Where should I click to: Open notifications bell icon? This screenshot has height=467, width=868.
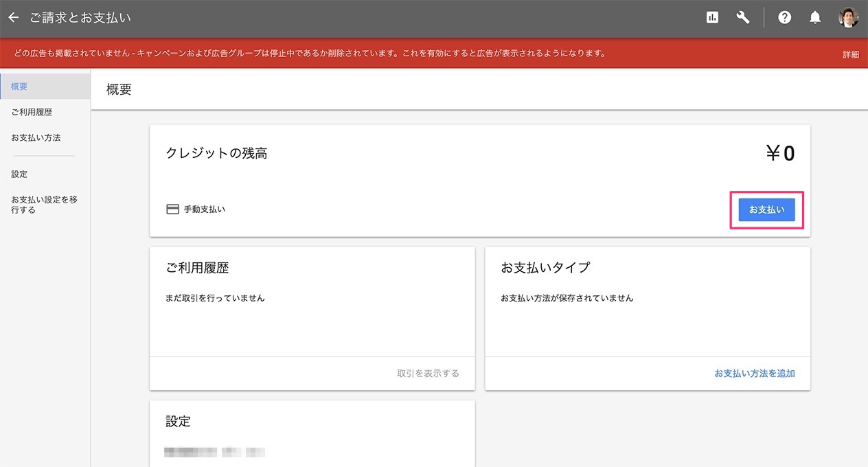coord(815,18)
